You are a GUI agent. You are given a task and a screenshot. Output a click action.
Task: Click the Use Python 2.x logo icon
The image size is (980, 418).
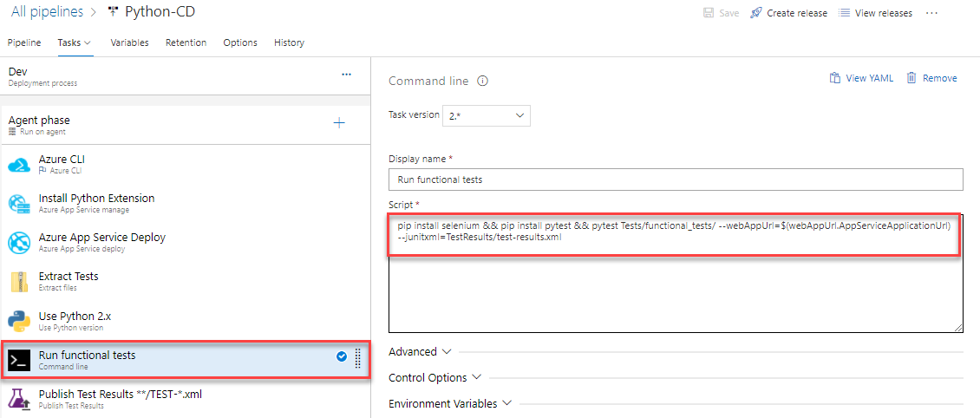tap(19, 321)
